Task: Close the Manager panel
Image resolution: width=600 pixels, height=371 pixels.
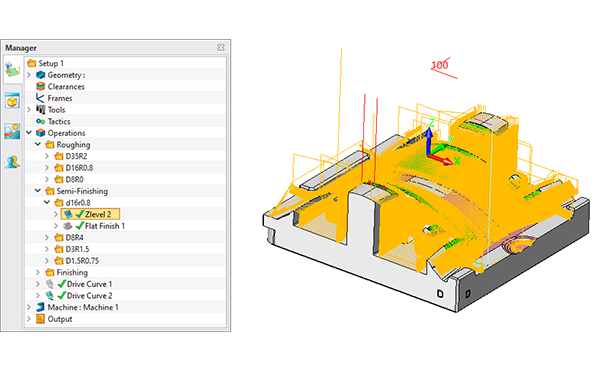Action: click(x=221, y=47)
